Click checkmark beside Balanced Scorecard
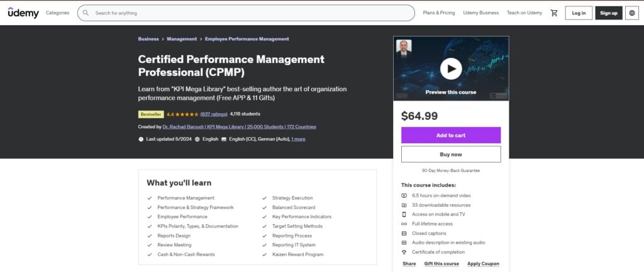Screen dimensions: 644x272 pos(265,207)
